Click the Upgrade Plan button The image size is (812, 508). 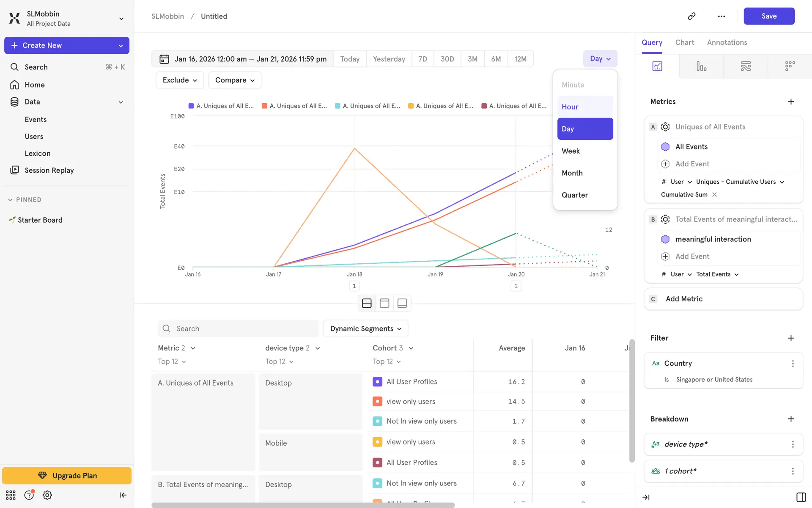(67, 475)
